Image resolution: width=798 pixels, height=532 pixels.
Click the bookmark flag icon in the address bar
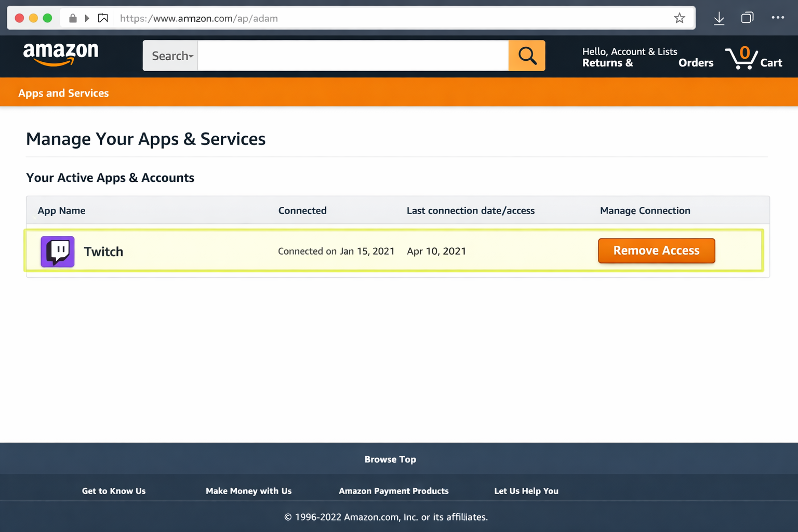tap(103, 17)
